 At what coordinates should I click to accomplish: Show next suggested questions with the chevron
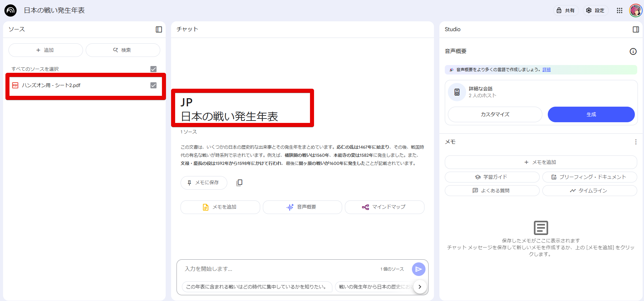[x=420, y=287]
